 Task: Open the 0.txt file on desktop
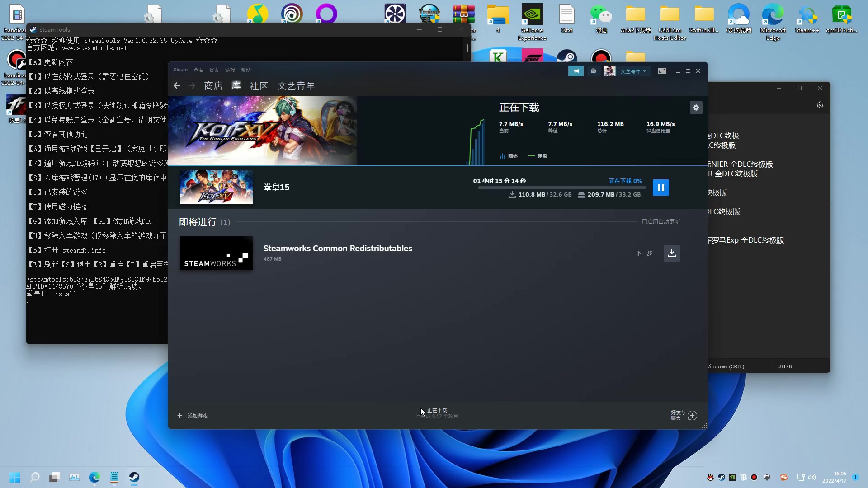click(566, 19)
